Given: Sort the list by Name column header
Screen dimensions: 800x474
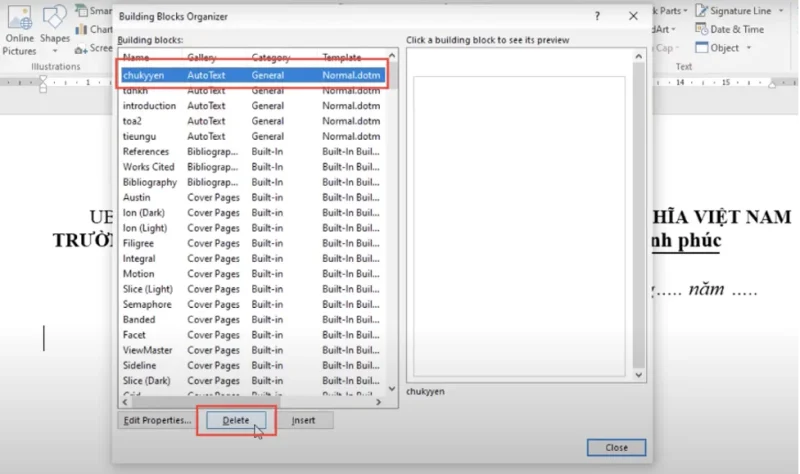Looking at the screenshot, I should tap(136, 58).
